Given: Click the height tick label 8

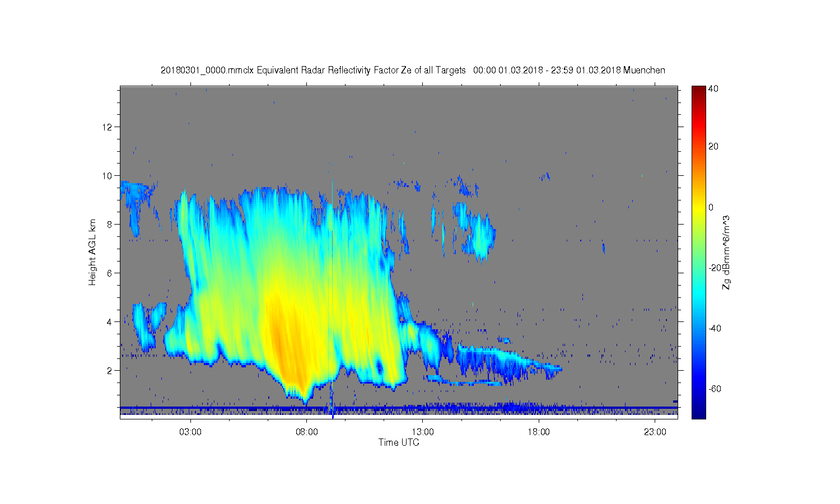Looking at the screenshot, I should coord(110,225).
